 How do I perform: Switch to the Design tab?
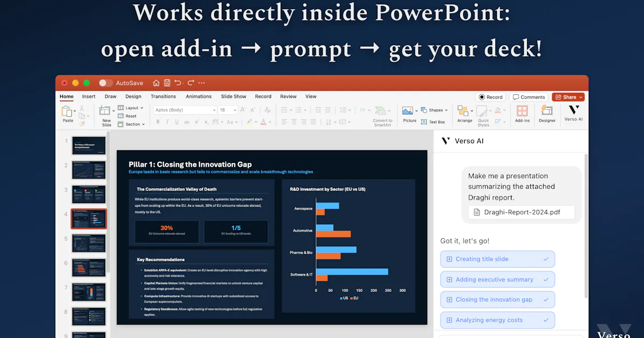pos(133,97)
